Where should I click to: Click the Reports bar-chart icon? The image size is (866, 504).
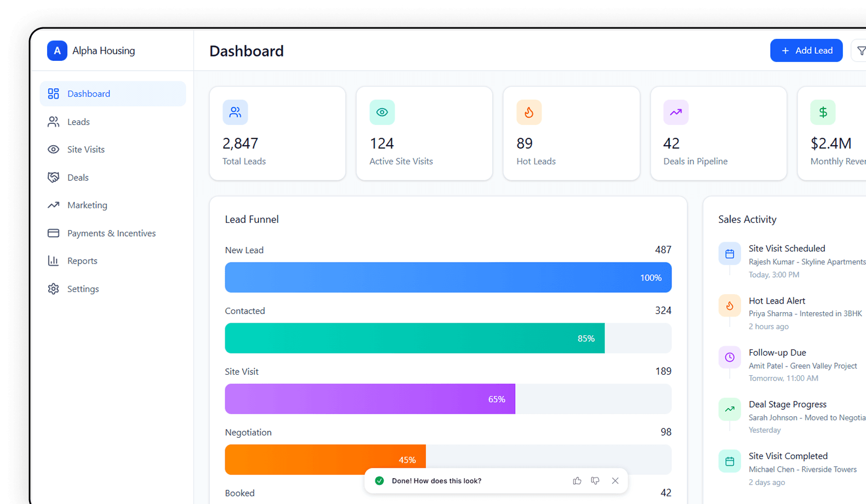click(x=53, y=261)
